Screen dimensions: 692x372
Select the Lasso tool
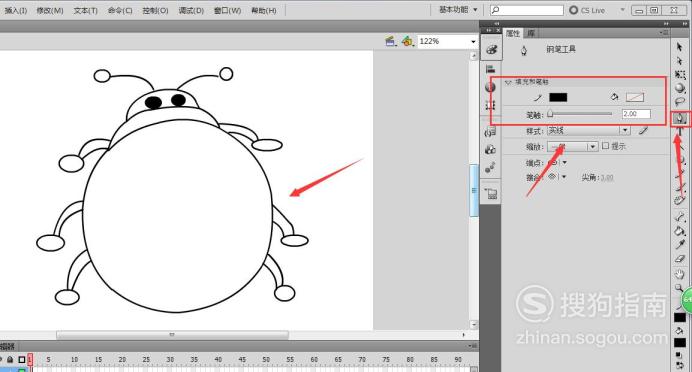coord(680,102)
